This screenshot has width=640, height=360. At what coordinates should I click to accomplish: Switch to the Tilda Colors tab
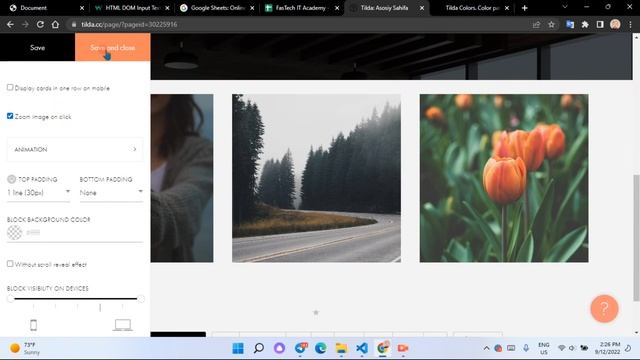pos(472,8)
